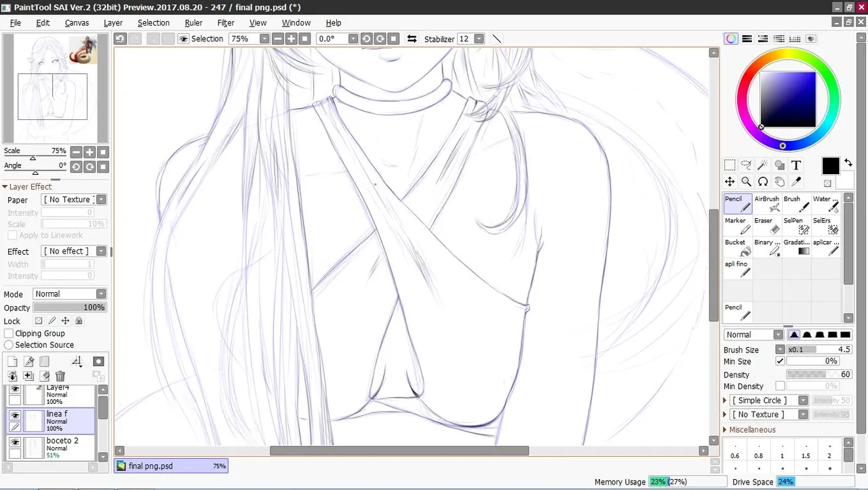Create a new normal layer
868x490 pixels.
coord(12,362)
